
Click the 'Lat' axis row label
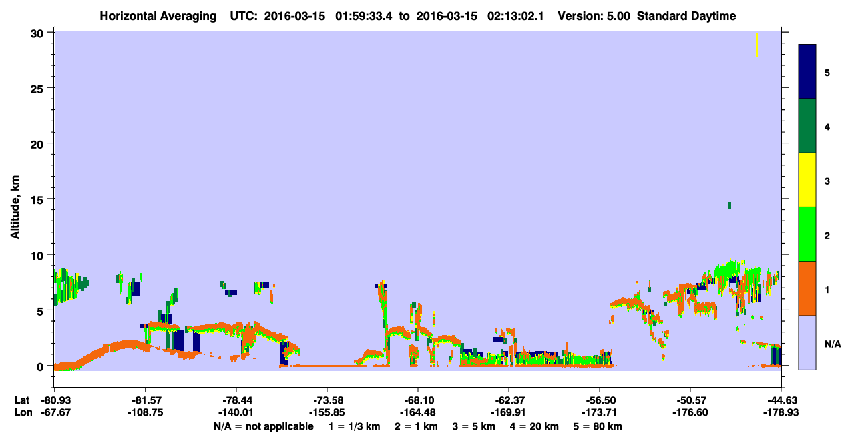[x=22, y=400]
